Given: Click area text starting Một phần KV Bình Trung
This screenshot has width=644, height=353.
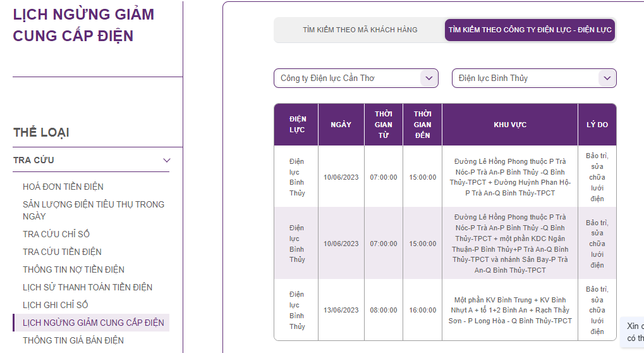Looking at the screenshot, I should [x=509, y=310].
